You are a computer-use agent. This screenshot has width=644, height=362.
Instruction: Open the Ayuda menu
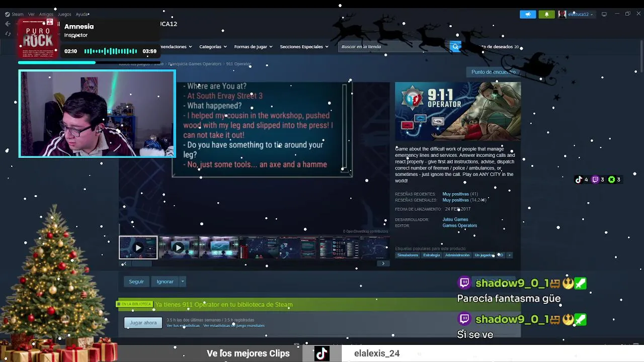pos(82,14)
